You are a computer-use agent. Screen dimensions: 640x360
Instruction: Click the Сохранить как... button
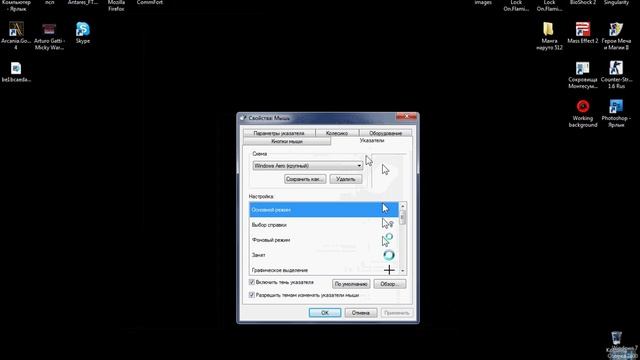tap(305, 179)
